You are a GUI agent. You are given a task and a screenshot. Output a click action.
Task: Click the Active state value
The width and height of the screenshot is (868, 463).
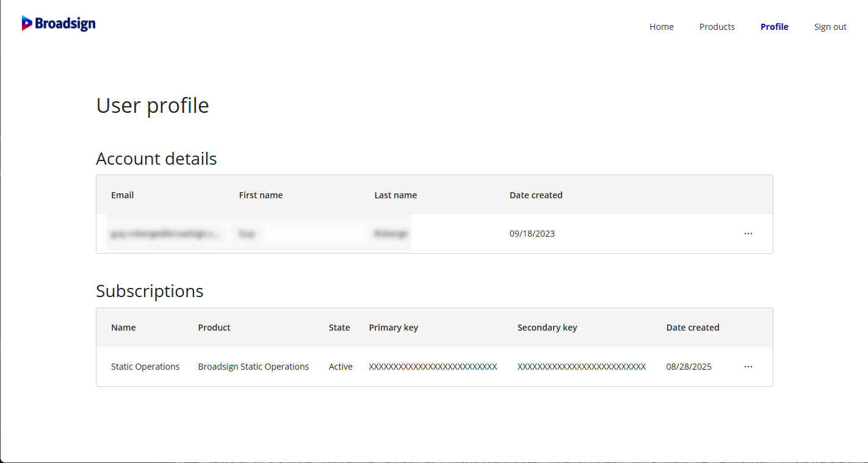(341, 367)
